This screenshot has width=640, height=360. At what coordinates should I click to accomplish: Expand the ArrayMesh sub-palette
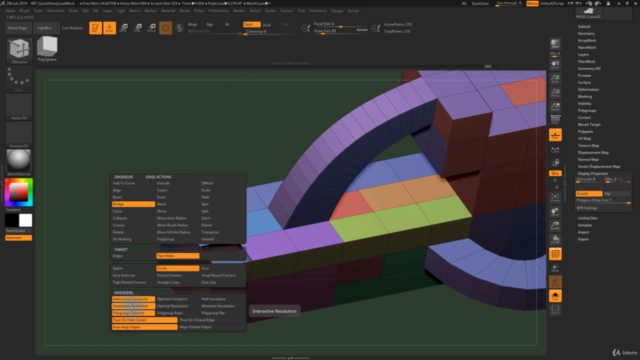click(x=587, y=40)
